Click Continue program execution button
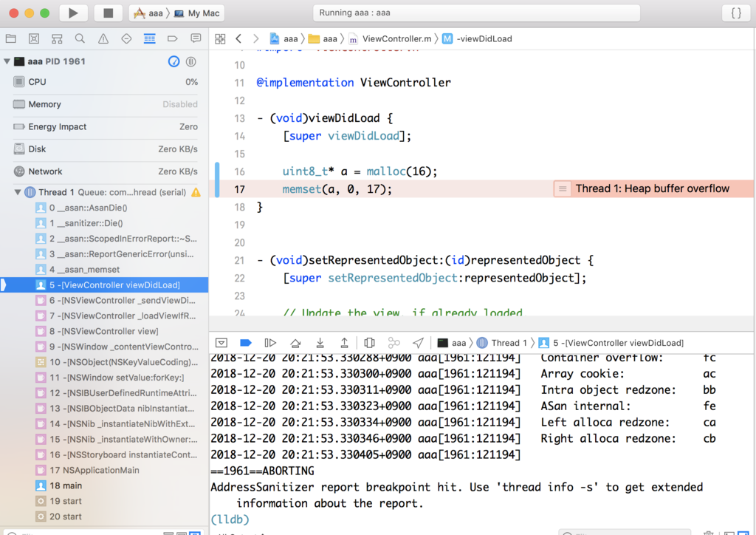756x535 pixels. coord(270,343)
